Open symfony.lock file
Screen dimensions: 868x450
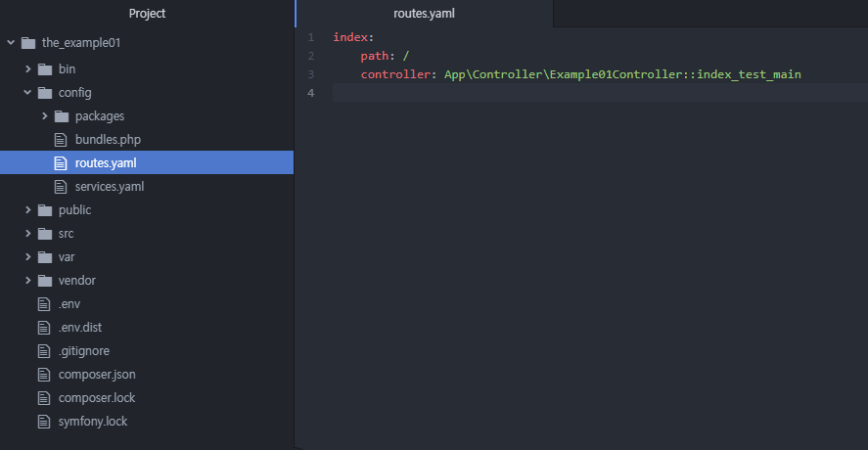[x=92, y=422]
